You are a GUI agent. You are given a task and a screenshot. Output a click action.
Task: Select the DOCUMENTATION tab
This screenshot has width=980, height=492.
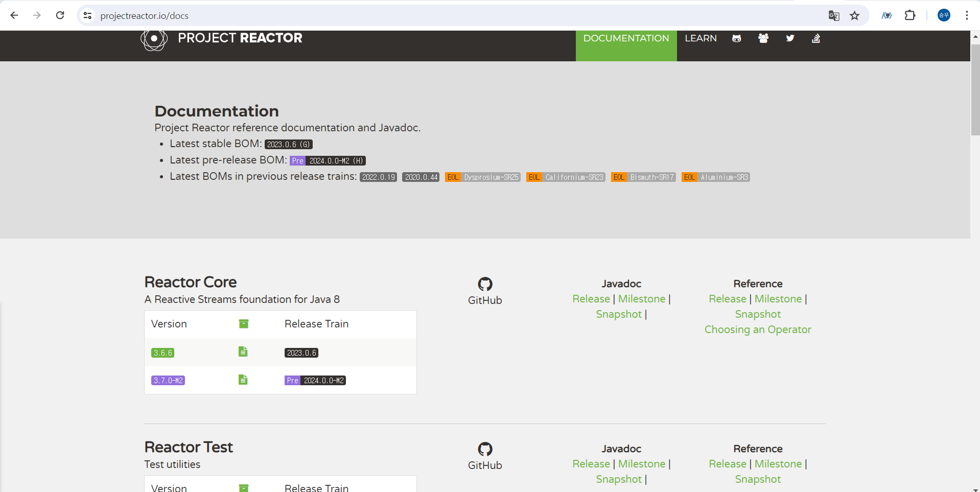click(626, 45)
